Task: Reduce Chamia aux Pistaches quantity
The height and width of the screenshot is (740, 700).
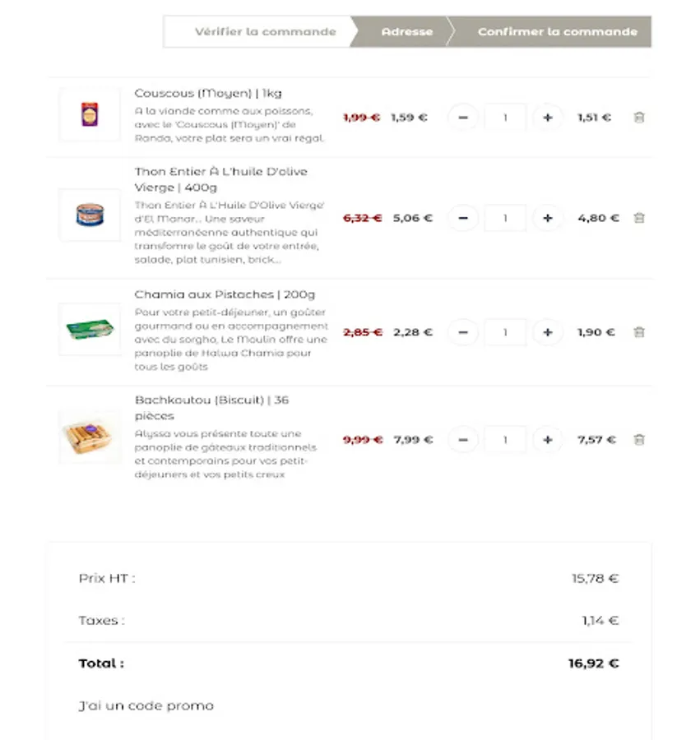Action: point(463,332)
